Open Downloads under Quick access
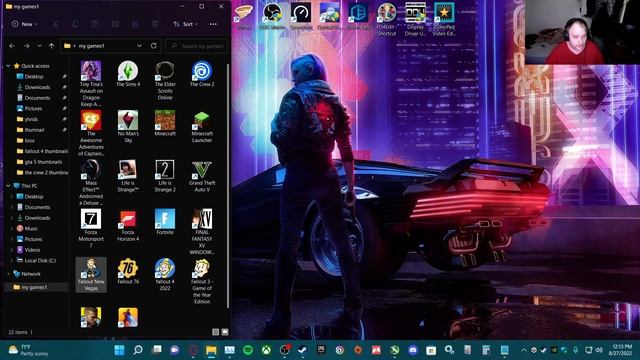 [37, 87]
